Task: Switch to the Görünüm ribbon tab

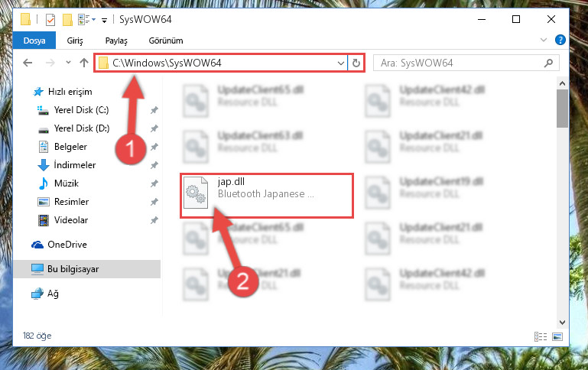Action: point(166,41)
